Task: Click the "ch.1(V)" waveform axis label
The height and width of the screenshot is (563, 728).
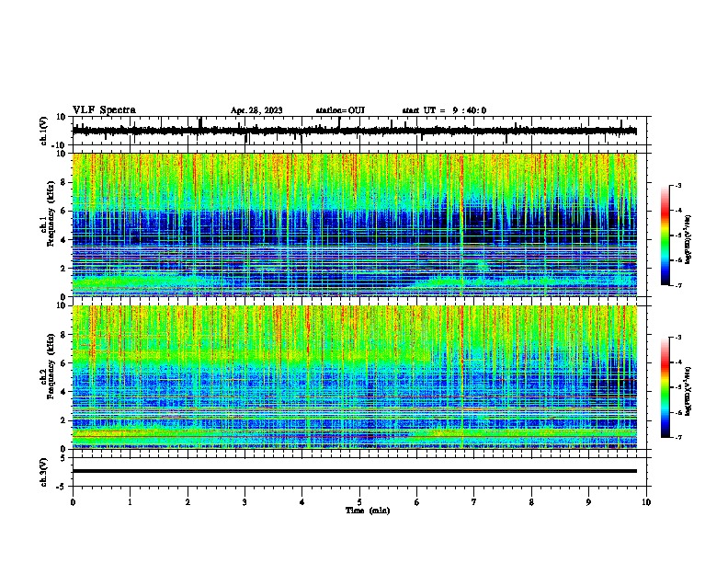Action: coord(44,131)
